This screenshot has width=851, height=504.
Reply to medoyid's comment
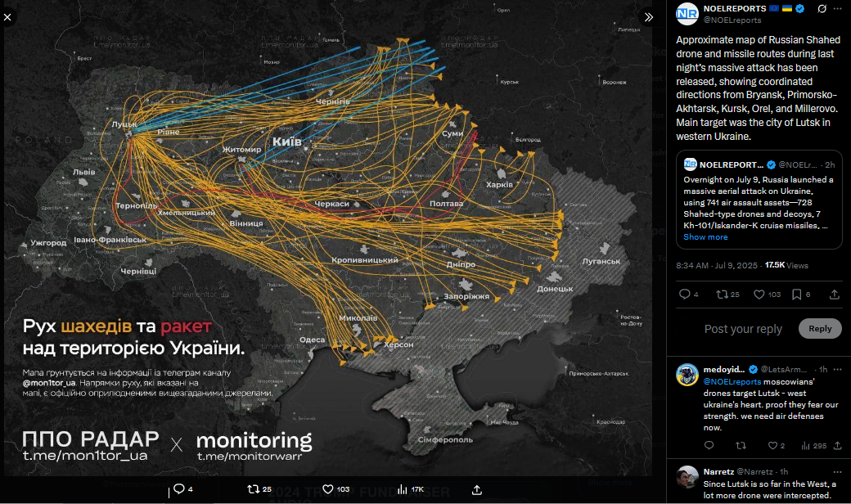point(709,445)
